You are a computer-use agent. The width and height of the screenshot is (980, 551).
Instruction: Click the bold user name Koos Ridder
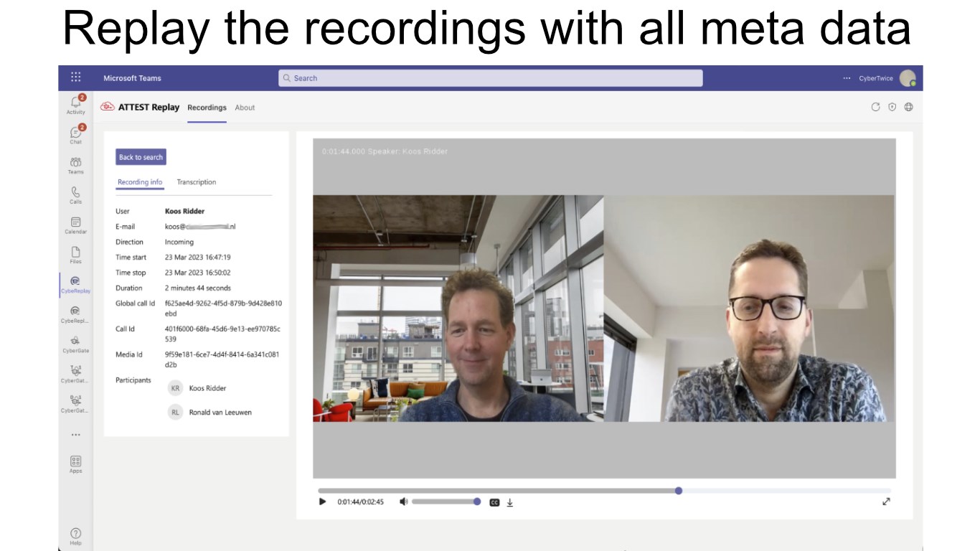pyautogui.click(x=184, y=211)
